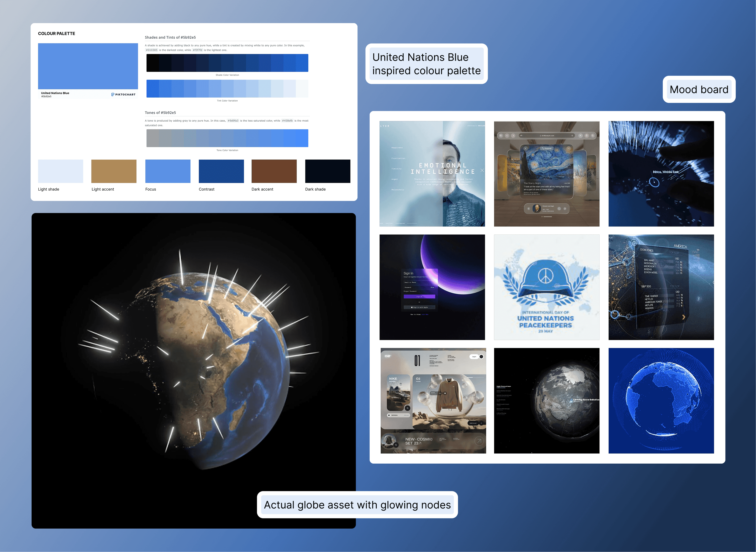Select the Dark accent brown swatch

(274, 171)
